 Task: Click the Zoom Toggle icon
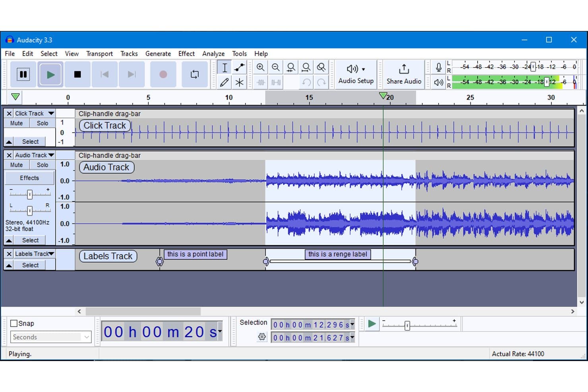pyautogui.click(x=321, y=68)
